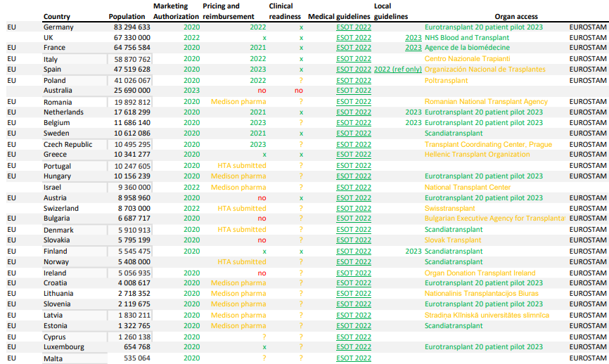The image size is (609, 364).
Task: Select Bulgarian Executive Agency for Transplantation cell
Action: coord(495,219)
